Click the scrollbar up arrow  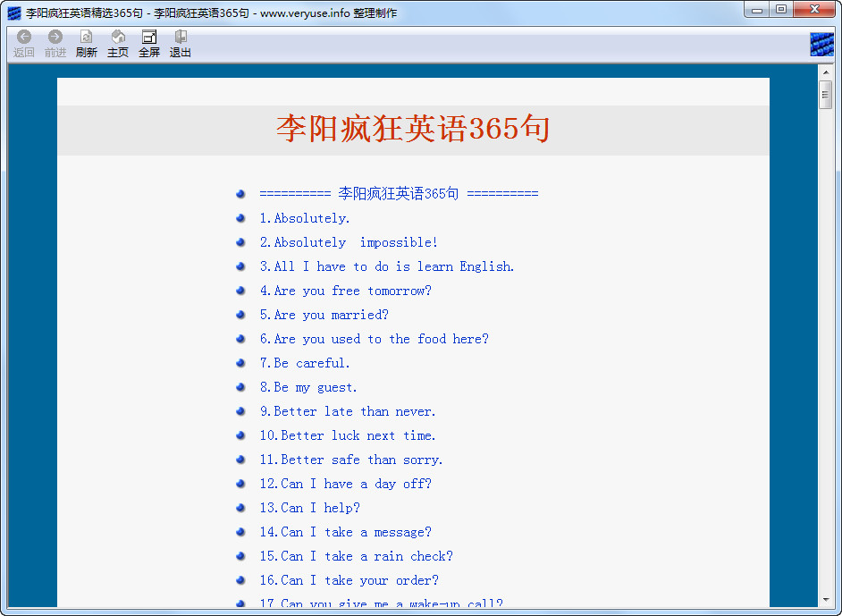825,72
